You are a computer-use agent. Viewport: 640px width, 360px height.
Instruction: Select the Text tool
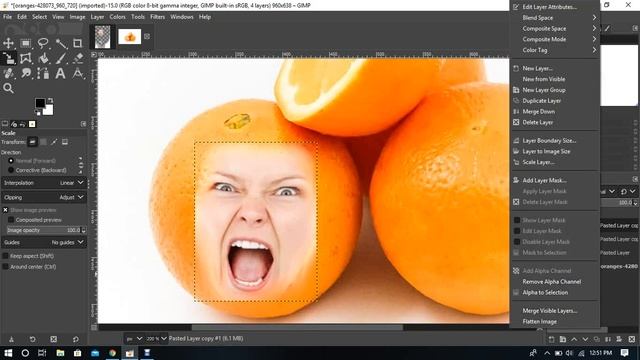click(61, 73)
